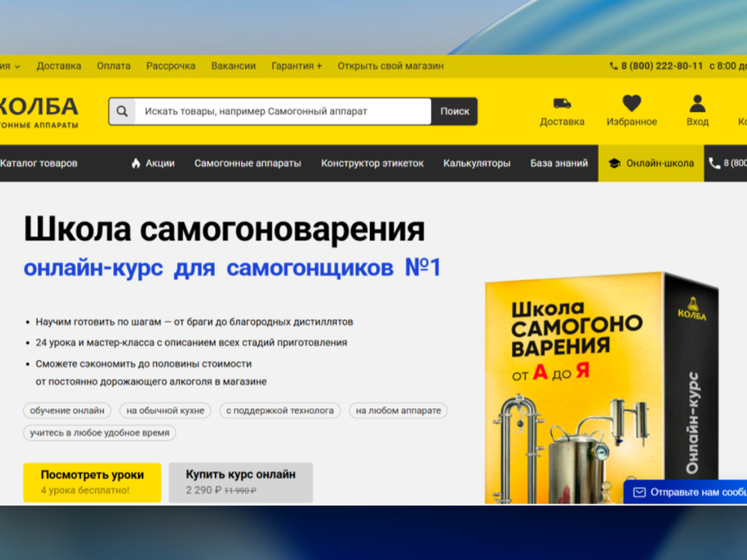Click the course box product image
The height and width of the screenshot is (560, 747).
tap(601, 389)
